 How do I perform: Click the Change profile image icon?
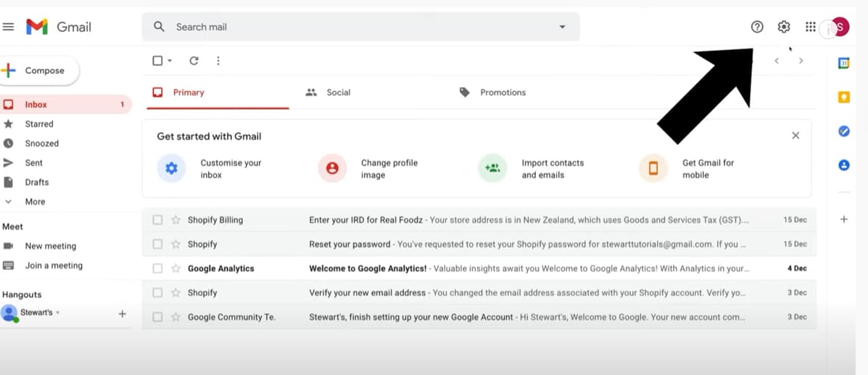pyautogui.click(x=332, y=168)
